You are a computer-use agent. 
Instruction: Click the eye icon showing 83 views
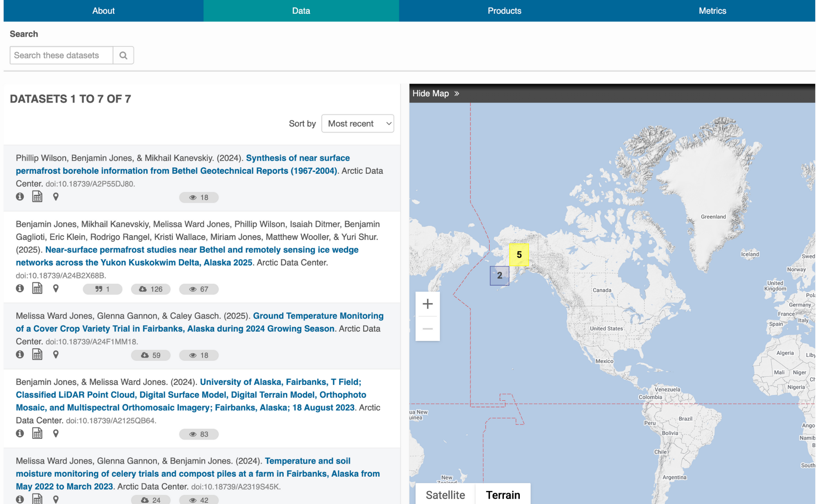tap(199, 434)
